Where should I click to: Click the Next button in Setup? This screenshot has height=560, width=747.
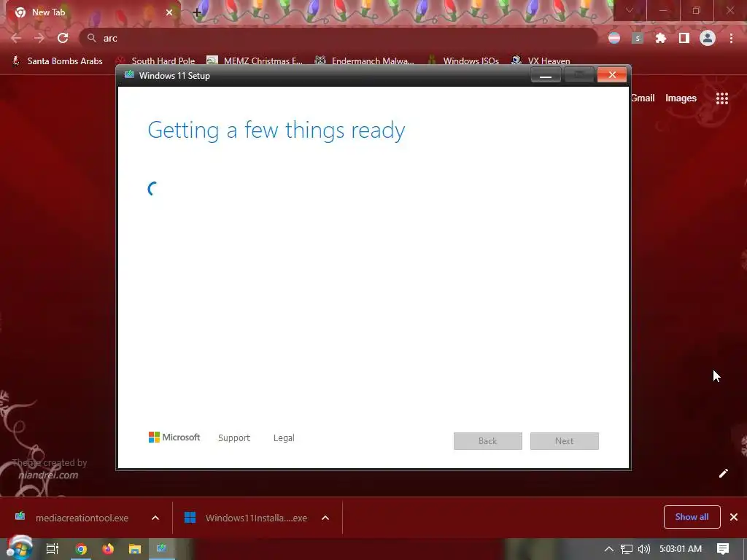565,441
